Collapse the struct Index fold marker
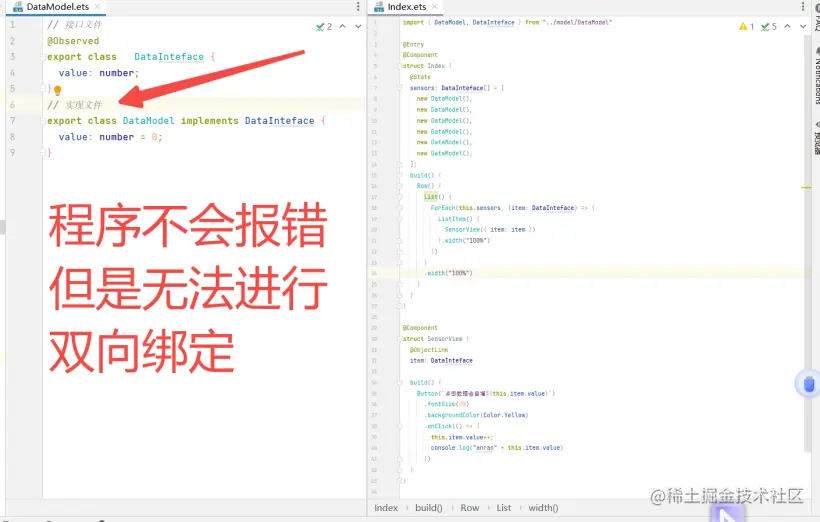The height and width of the screenshot is (522, 820). (x=400, y=66)
